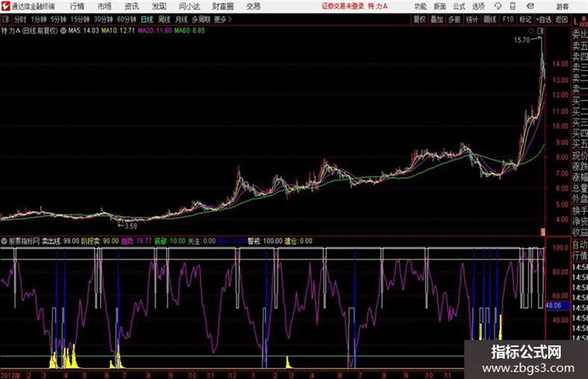Click the red L icon in right panel
588x379 pixels.
click(x=576, y=22)
